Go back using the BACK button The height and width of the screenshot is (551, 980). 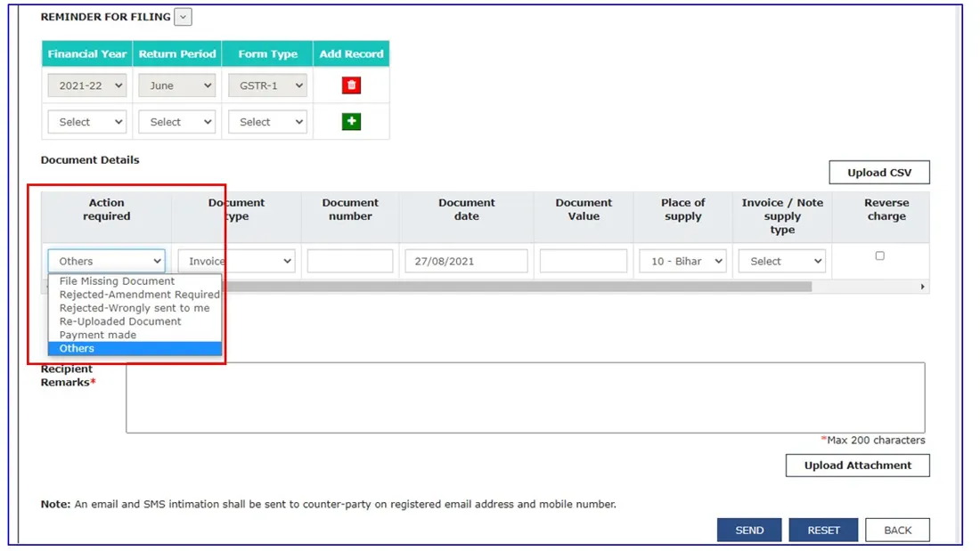coord(897,530)
